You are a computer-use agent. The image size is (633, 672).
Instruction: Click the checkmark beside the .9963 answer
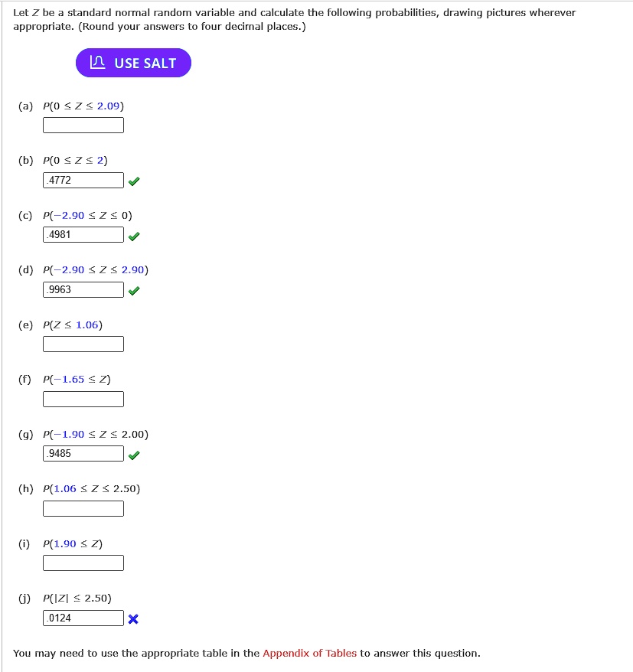tap(134, 290)
